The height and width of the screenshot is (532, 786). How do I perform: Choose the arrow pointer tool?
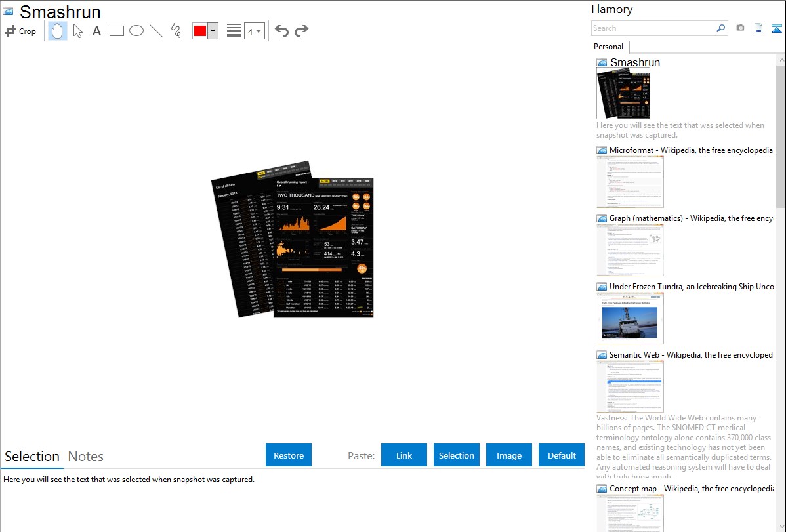coord(77,31)
